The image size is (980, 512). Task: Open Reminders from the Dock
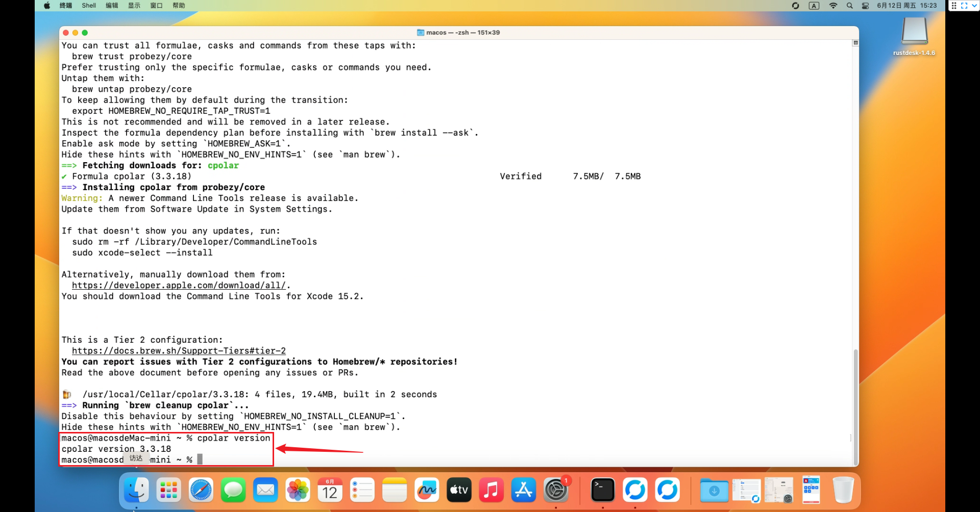(362, 490)
